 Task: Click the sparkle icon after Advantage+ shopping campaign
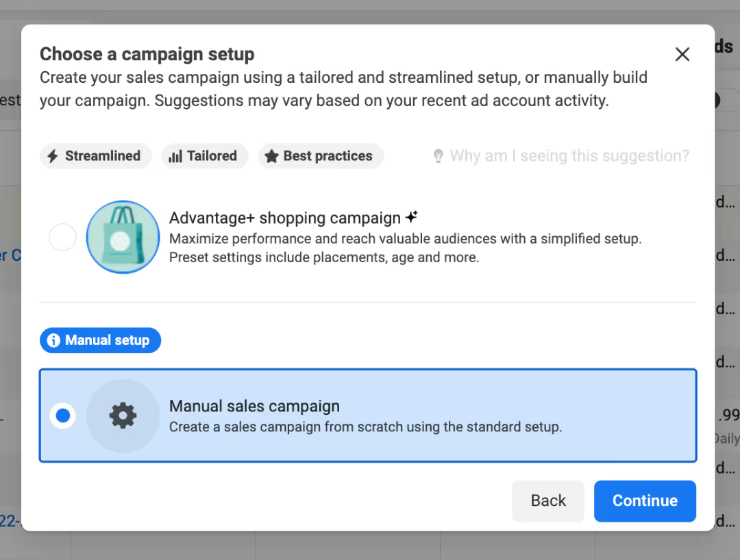point(411,217)
